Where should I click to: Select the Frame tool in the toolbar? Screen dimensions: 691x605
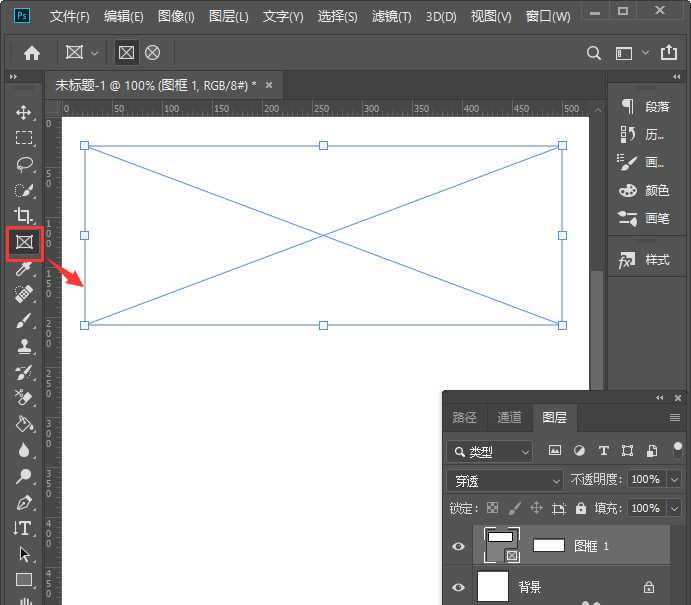tap(24, 242)
